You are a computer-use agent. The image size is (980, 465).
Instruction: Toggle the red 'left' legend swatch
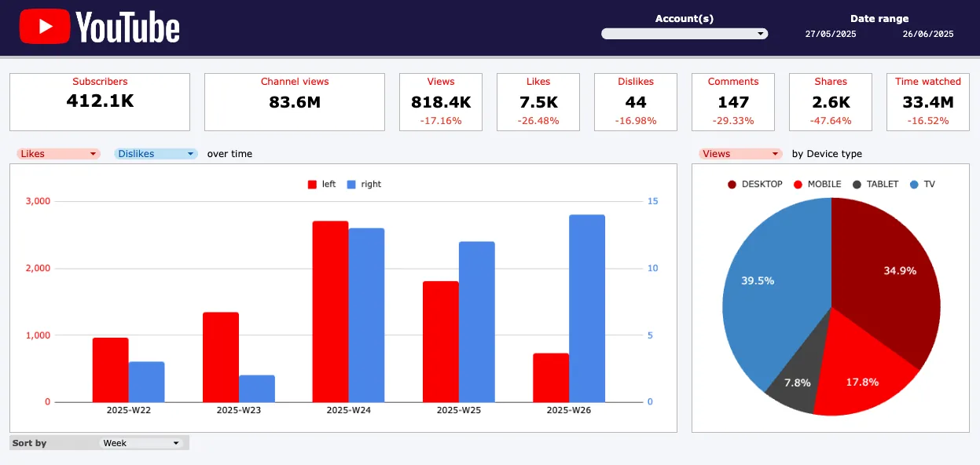point(312,185)
